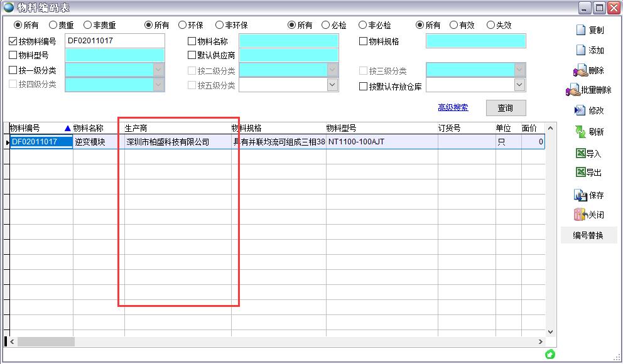Click the 查询 search button
This screenshot has width=623, height=364.
pos(506,108)
